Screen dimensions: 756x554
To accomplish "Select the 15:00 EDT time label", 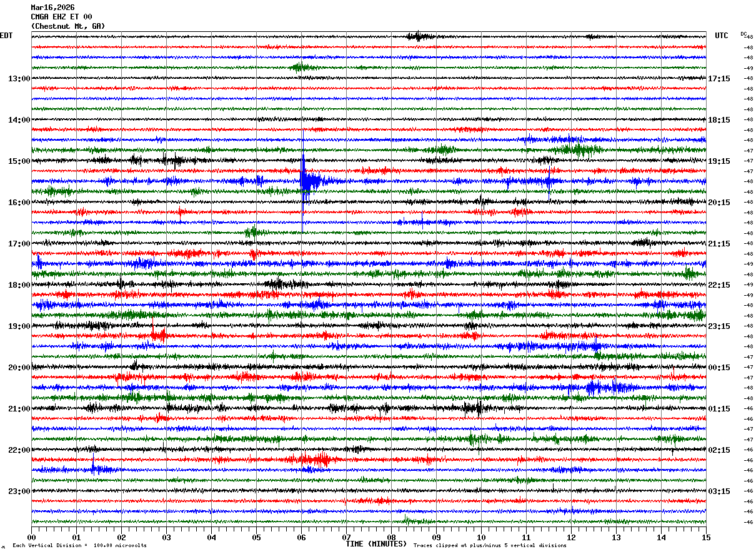I will pos(19,161).
